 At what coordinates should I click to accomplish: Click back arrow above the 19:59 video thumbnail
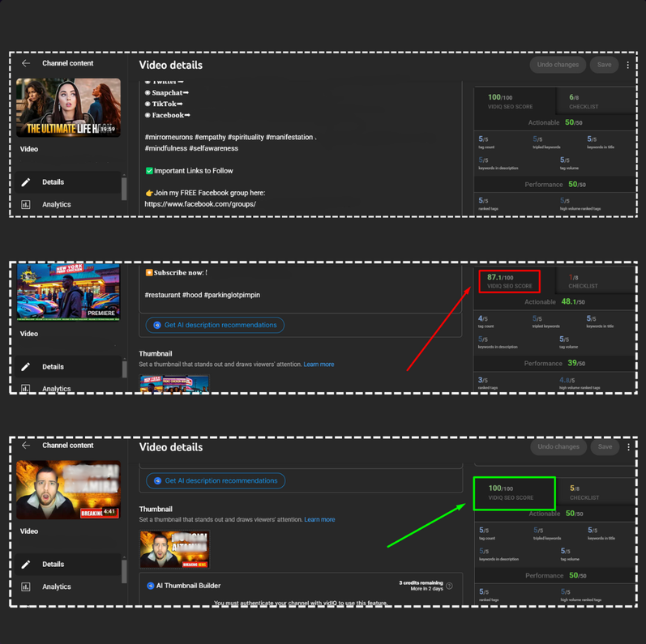[x=26, y=63]
